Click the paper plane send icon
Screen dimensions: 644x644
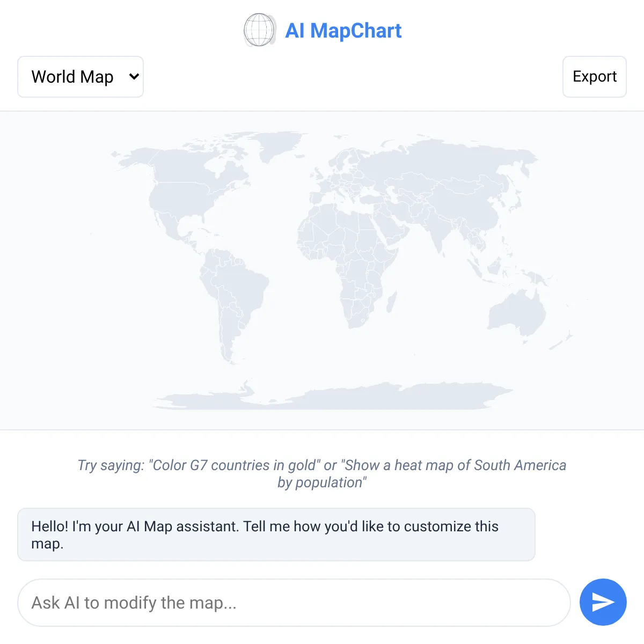tap(603, 602)
